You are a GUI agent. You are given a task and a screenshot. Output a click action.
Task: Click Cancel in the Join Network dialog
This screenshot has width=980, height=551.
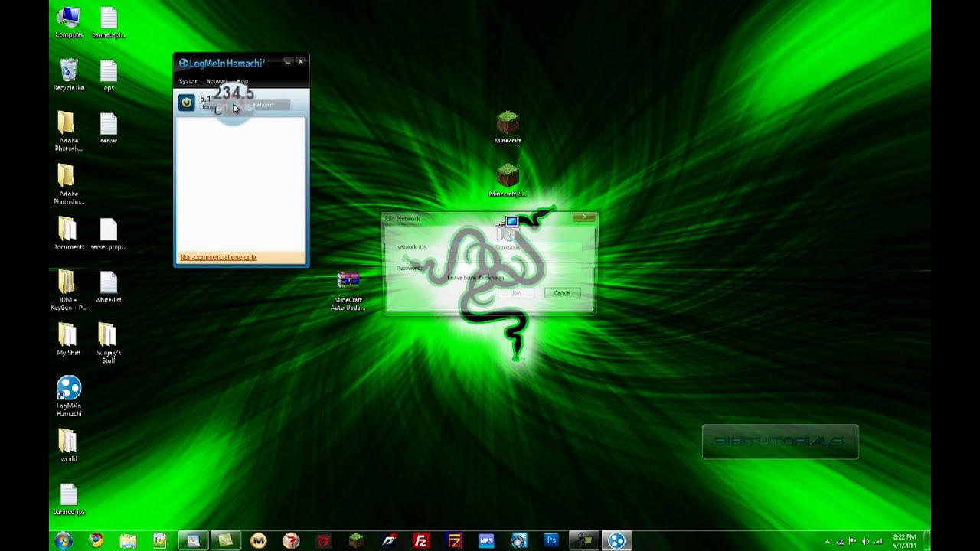pyautogui.click(x=562, y=293)
